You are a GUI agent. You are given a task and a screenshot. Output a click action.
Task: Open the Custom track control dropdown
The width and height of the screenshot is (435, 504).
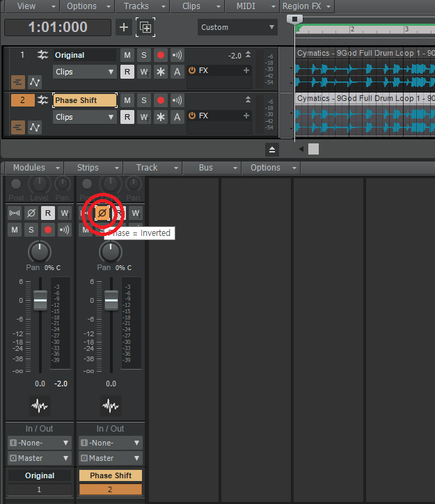click(x=237, y=27)
